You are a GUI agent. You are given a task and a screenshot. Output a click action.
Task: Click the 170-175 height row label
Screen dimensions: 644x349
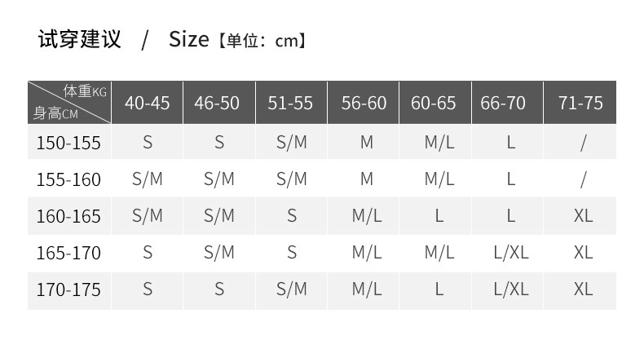[68, 289]
